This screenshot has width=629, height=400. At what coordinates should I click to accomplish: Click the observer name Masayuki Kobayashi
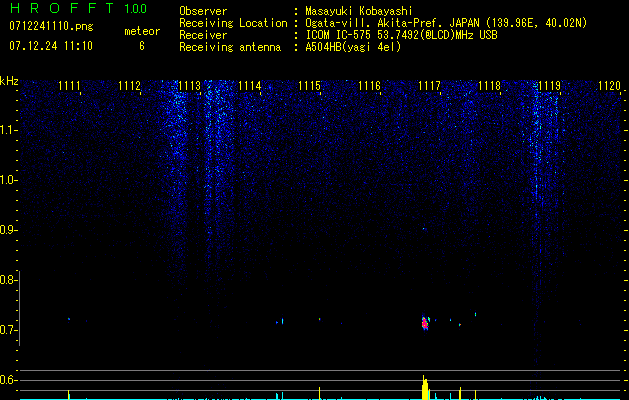tap(359, 11)
